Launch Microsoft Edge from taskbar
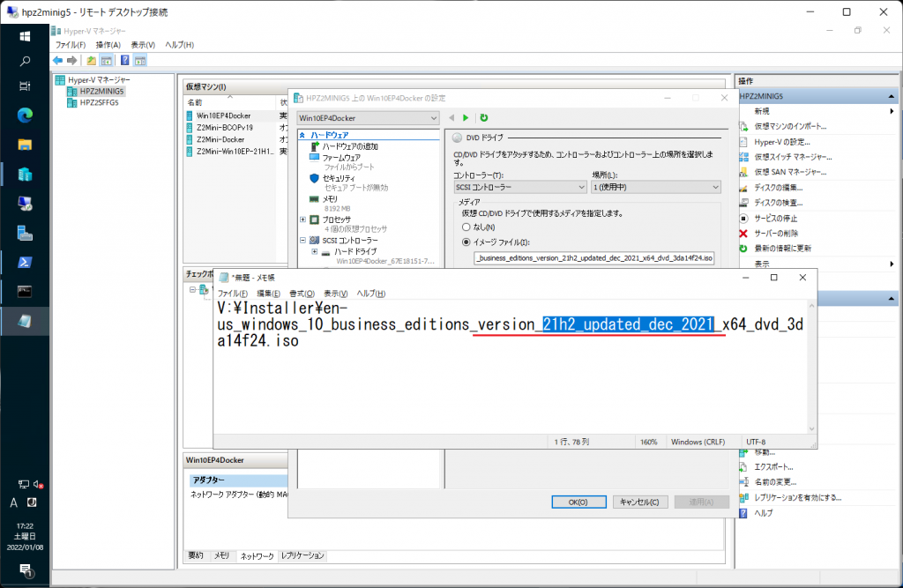903x588 pixels. pyautogui.click(x=25, y=115)
